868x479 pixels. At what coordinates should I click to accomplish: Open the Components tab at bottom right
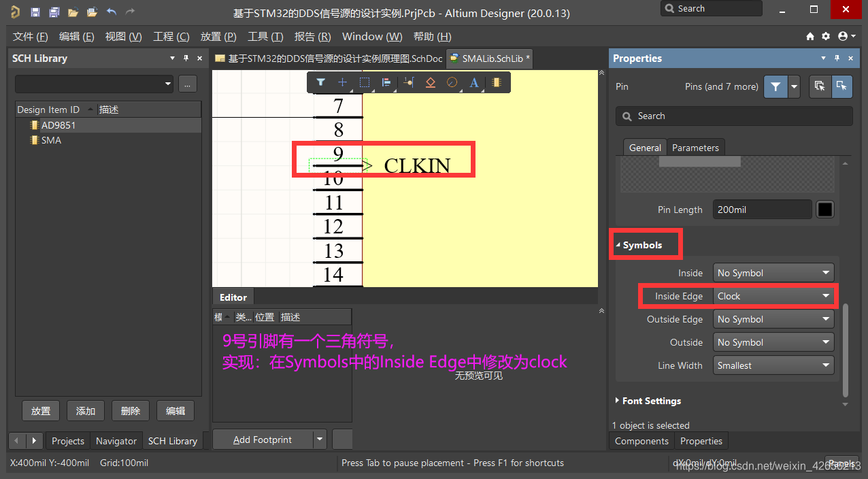pyautogui.click(x=641, y=441)
